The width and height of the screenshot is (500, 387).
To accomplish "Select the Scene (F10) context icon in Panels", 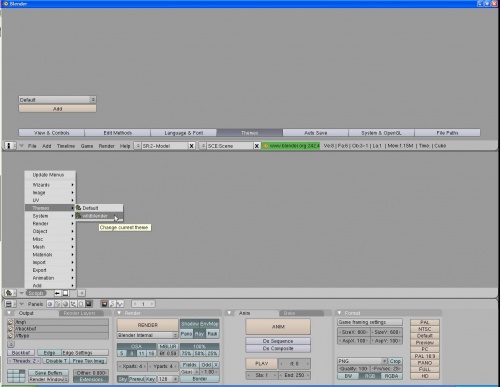I will (88, 304).
